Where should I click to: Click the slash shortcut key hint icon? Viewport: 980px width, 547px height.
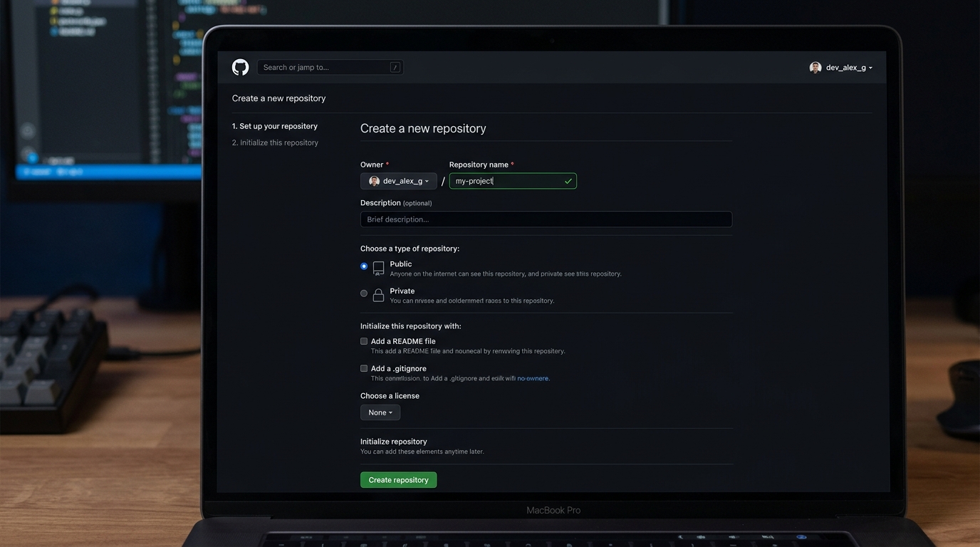(395, 67)
